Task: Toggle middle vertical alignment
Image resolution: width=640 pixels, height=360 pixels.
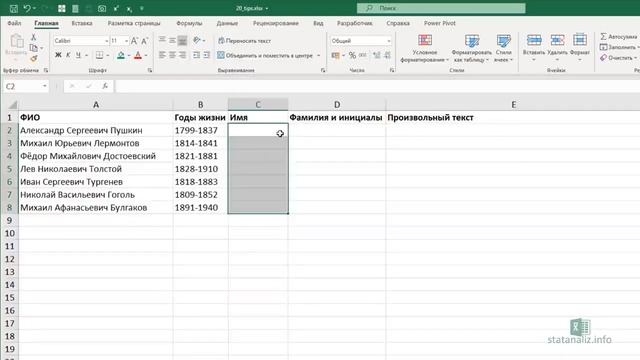Action: [172, 40]
